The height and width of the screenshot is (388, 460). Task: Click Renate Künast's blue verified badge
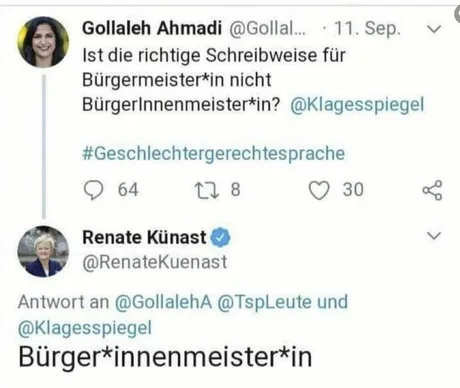click(220, 238)
